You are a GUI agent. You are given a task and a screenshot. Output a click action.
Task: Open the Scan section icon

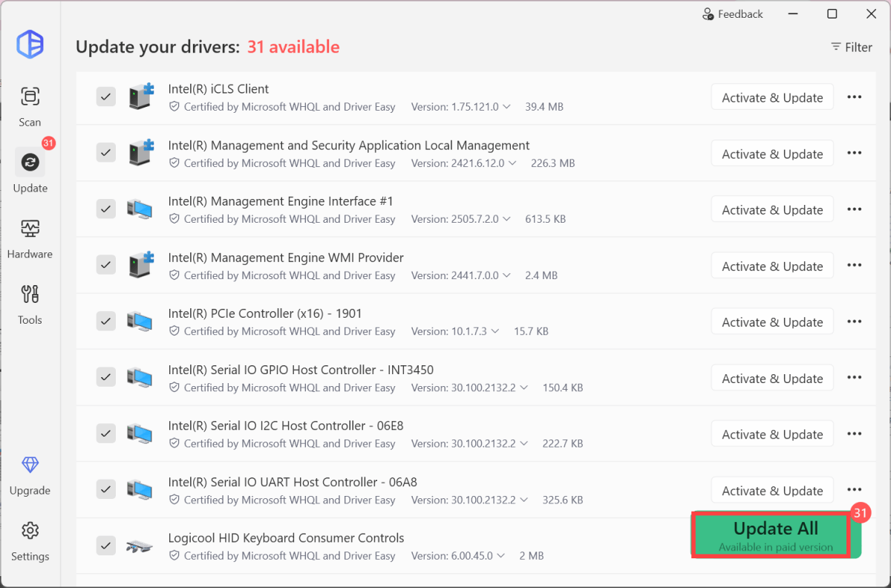(x=30, y=97)
